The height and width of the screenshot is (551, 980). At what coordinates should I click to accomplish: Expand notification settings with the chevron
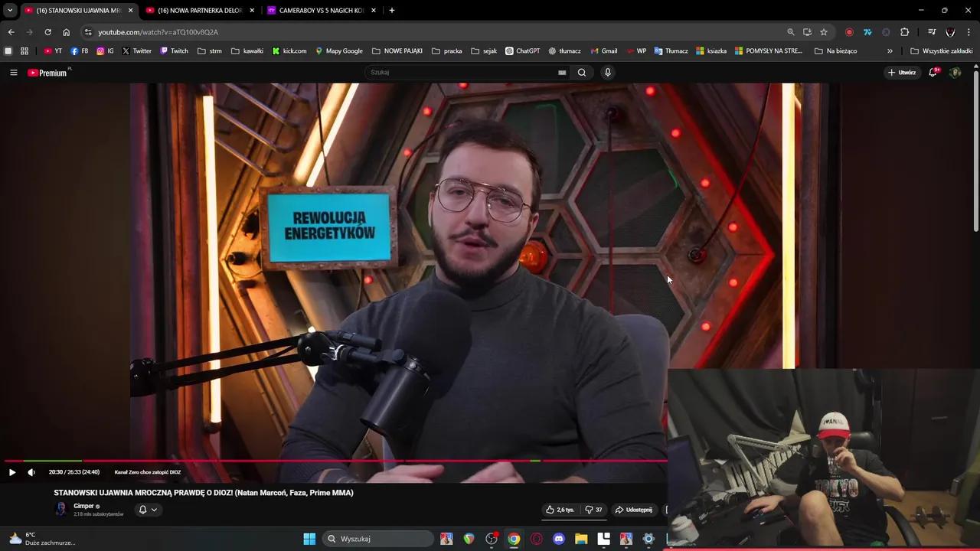(x=154, y=510)
